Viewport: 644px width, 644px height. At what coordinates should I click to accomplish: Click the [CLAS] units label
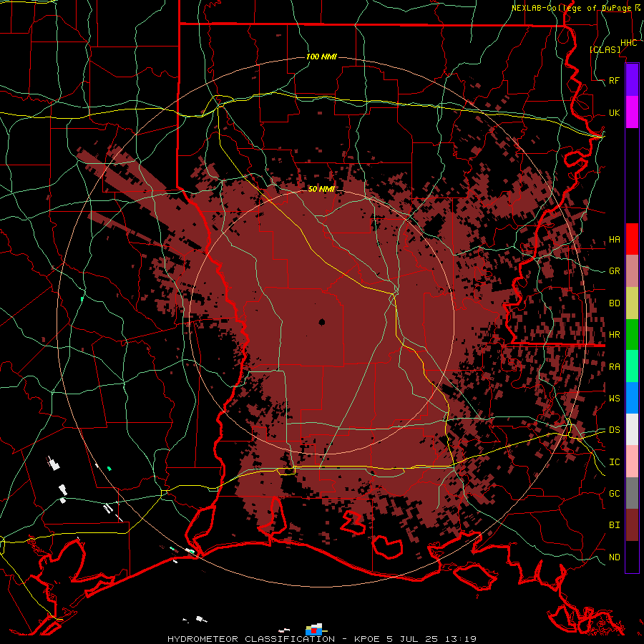coord(605,49)
